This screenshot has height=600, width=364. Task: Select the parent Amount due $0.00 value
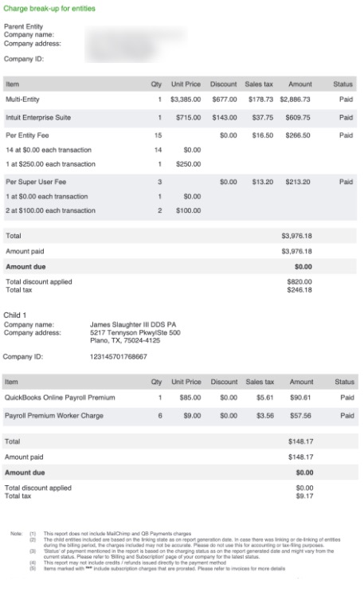303,267
